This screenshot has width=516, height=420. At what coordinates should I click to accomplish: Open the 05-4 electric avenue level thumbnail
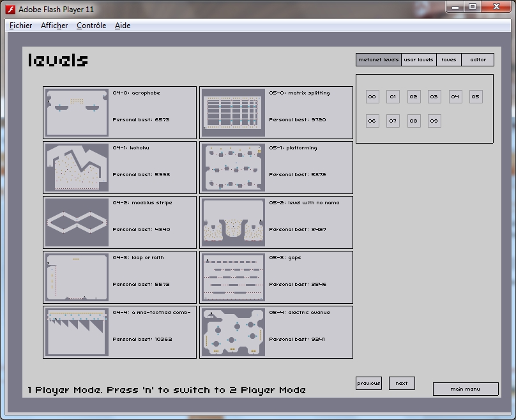coord(233,332)
